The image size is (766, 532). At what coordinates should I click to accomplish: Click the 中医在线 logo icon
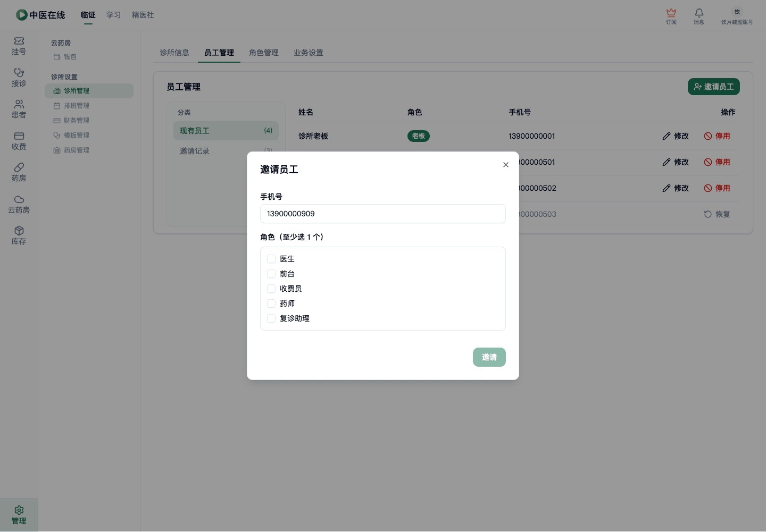(21, 15)
